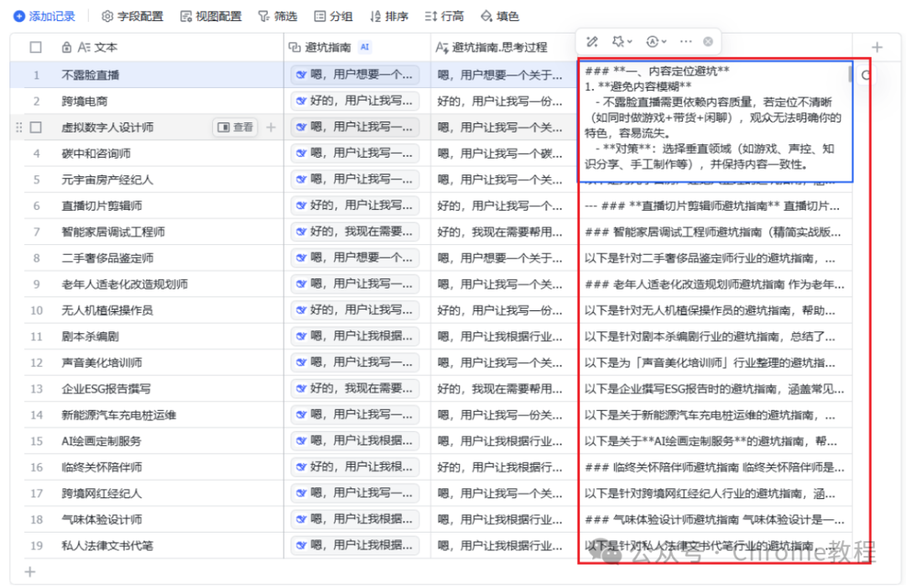
Task: Click the cell starting 以下是针对剧本杀编剧行业
Action: click(x=716, y=336)
